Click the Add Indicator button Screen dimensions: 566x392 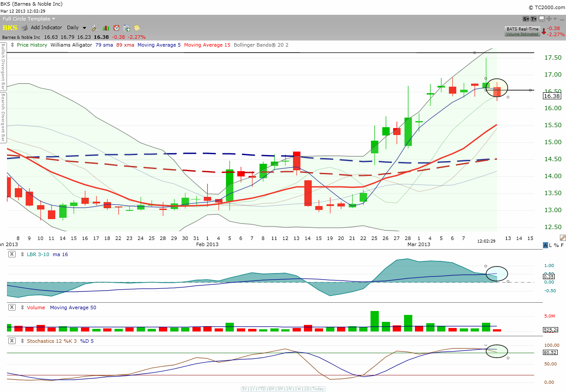(46, 28)
